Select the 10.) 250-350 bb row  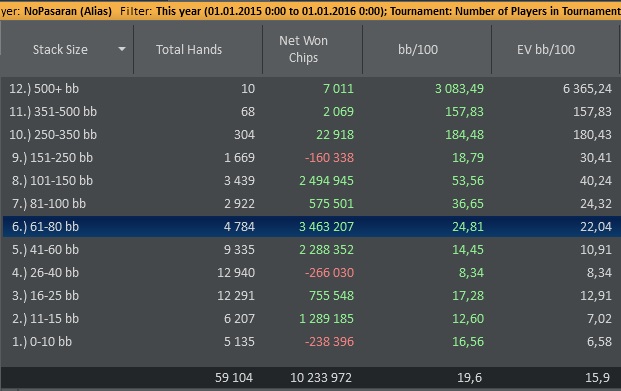click(312, 134)
